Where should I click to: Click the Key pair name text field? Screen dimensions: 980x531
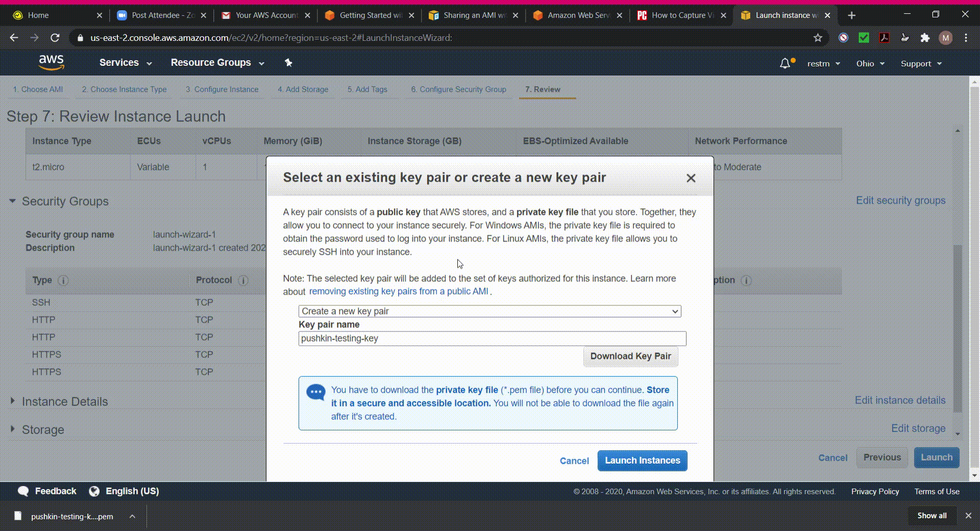click(492, 339)
